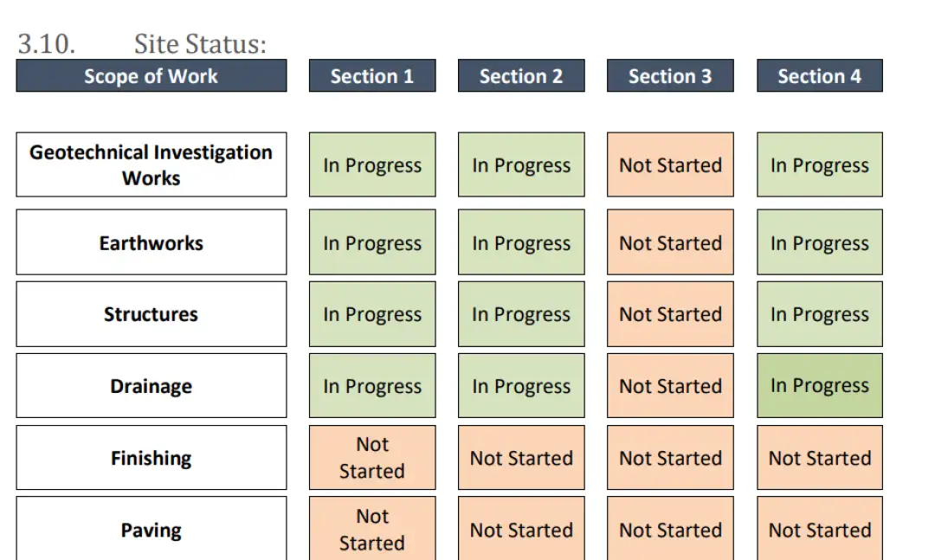
Task: Select the darker green Section 4 Drainage cell
Action: [x=819, y=386]
